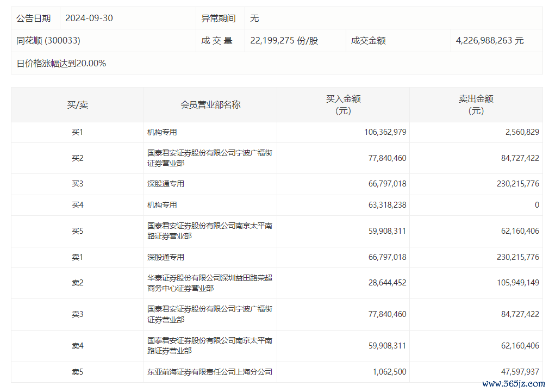
Task: Select the 卖3 row label
Action: [77, 314]
